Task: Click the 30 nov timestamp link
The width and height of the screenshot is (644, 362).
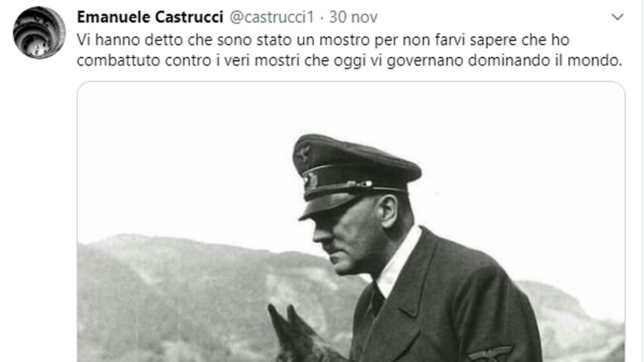Action: tap(353, 17)
